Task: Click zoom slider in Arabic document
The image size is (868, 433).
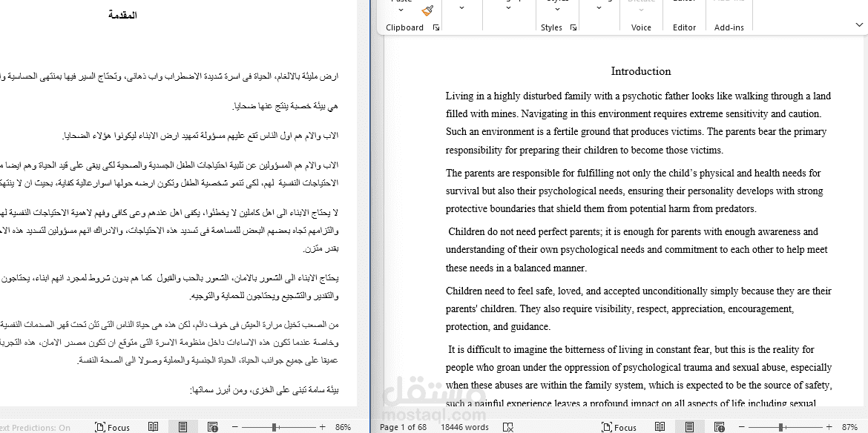Action: (x=279, y=427)
